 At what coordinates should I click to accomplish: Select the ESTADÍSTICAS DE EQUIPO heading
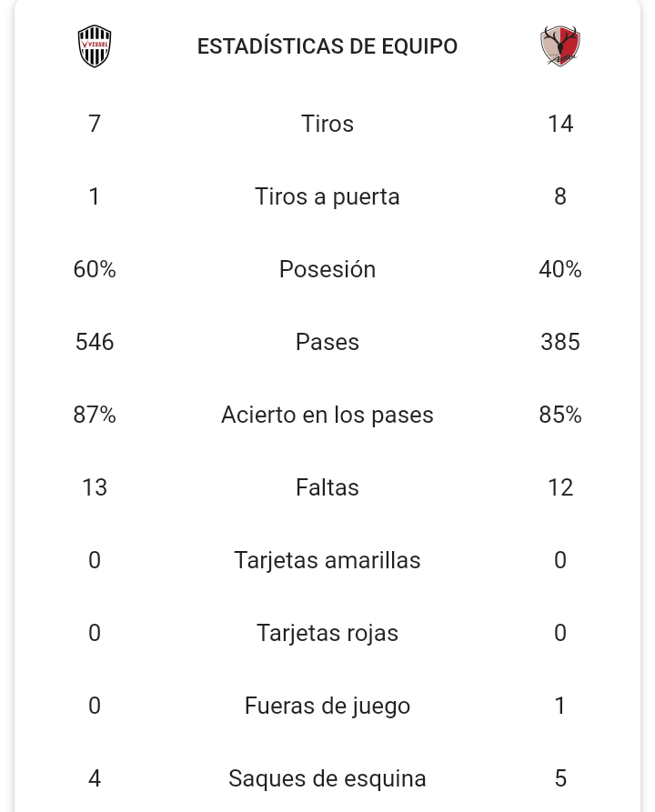pyautogui.click(x=327, y=46)
